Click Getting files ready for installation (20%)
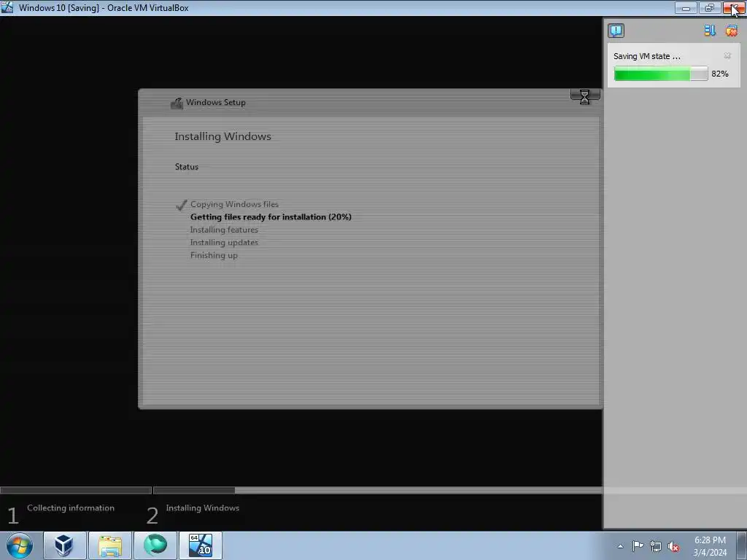 coord(271,217)
